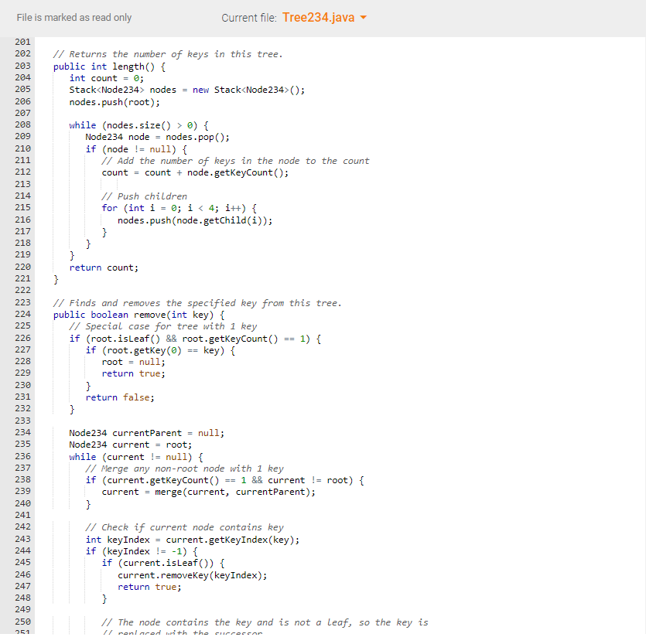
Task: Click 'return false;' on line 231
Action: [119, 396]
